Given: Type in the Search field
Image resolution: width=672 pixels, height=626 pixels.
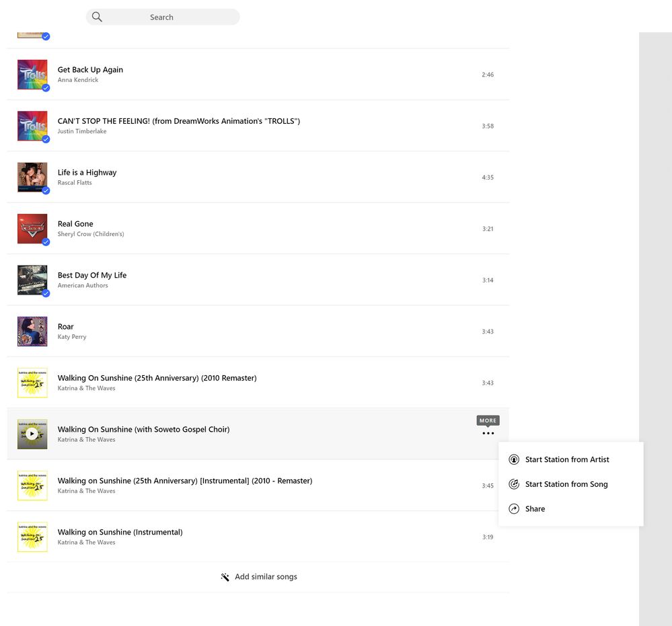Looking at the screenshot, I should (168, 17).
